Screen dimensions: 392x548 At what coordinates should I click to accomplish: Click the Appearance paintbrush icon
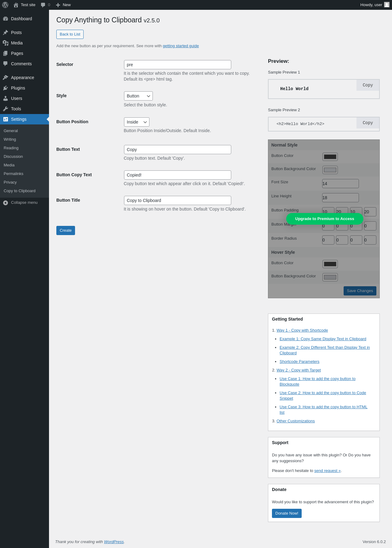6,78
